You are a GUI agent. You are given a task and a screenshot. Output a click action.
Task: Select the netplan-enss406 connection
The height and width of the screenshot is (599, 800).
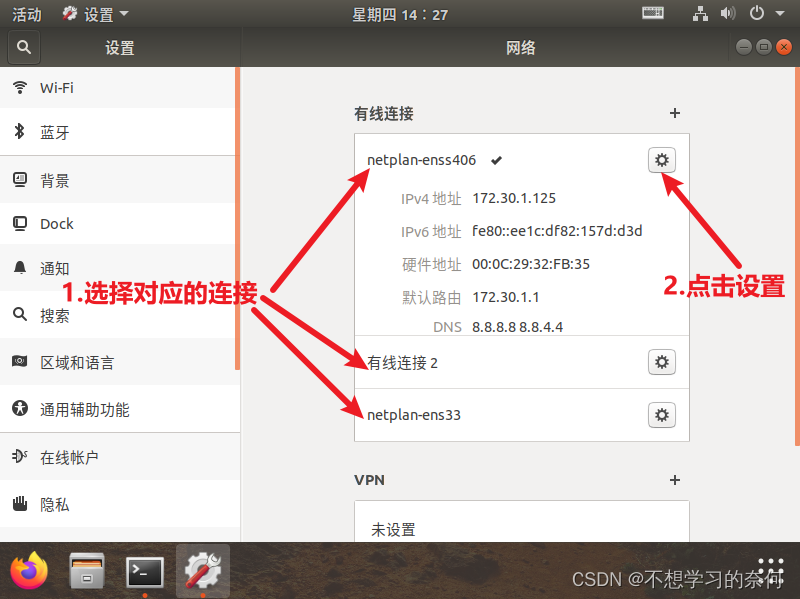point(421,160)
